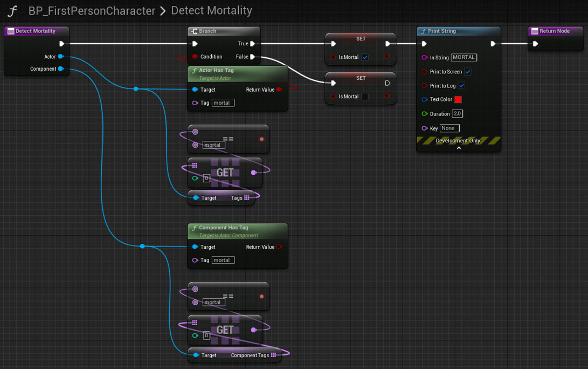Select the Branch node header
The image size is (588, 369).
[x=224, y=31]
